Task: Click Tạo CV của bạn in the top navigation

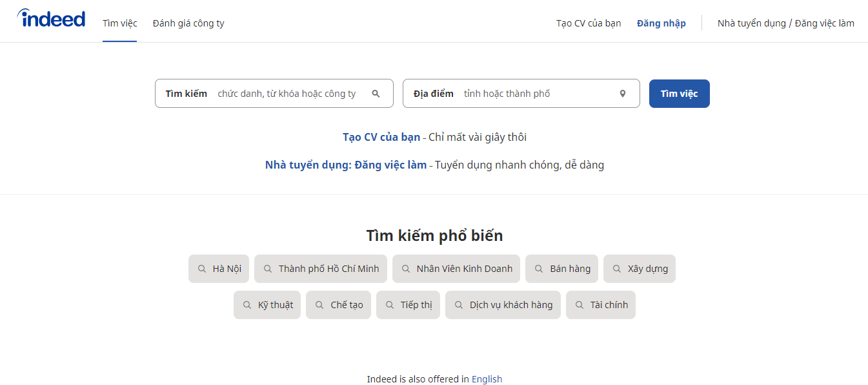Action: (x=589, y=23)
